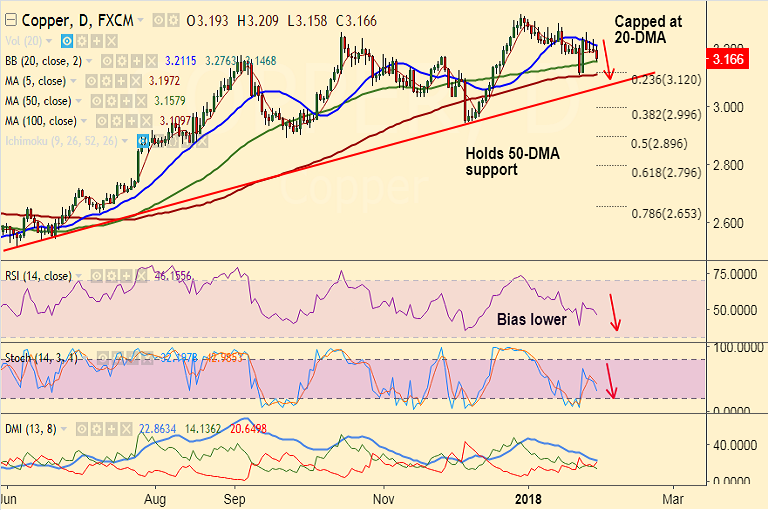Click the plus icon beside MA (50, close)

(x=126, y=101)
